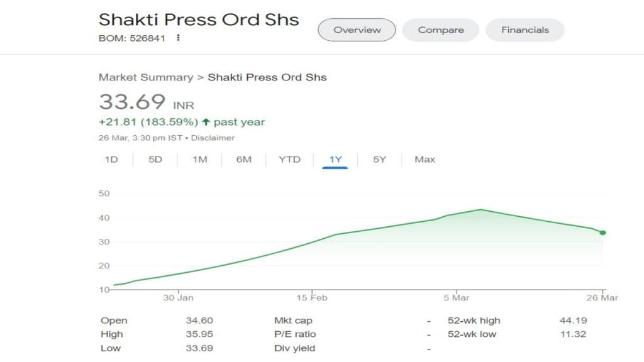644x362 pixels.
Task: Open the three-dot menu beside BOM: 526841
Action: [179, 38]
